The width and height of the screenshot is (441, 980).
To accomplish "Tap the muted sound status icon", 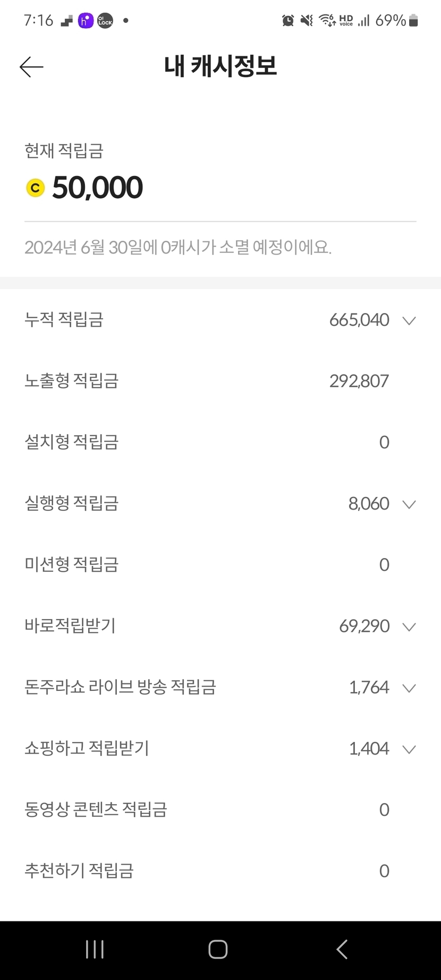I will [x=307, y=21].
